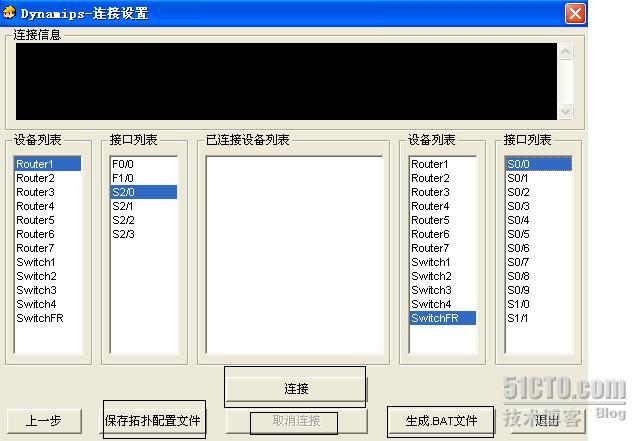Pick S0/1 in right interface list
The width and height of the screenshot is (640, 441).
coord(539,178)
